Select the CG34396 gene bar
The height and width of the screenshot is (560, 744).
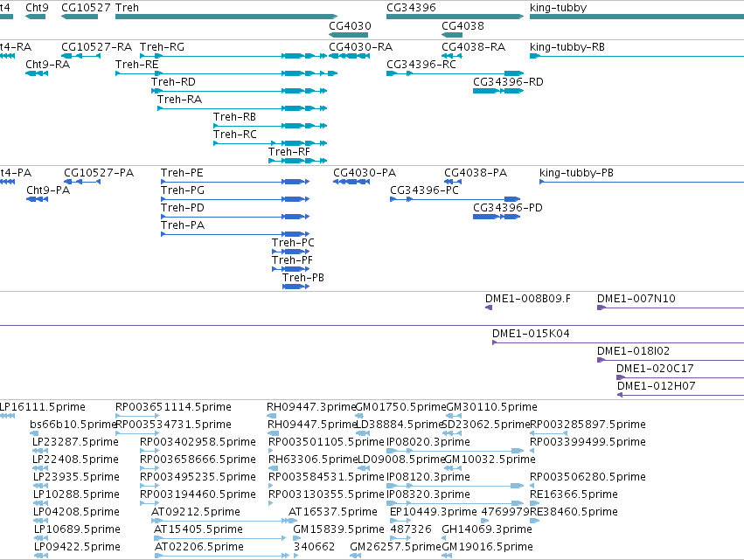tap(455, 17)
